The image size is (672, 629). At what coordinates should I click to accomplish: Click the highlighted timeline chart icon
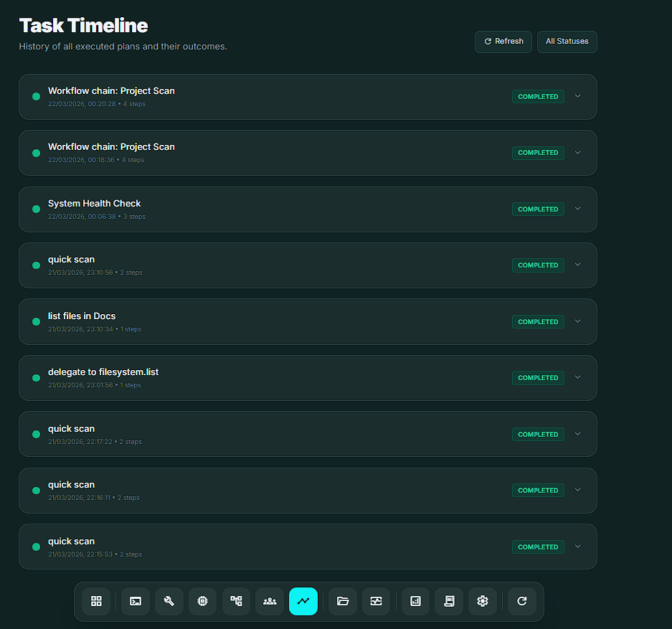pyautogui.click(x=303, y=601)
